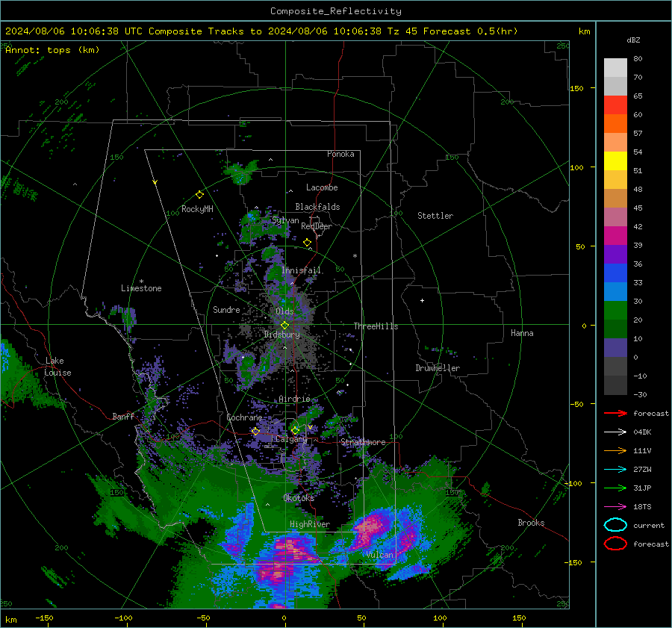Select the red forecast ellipse legend icon
672x628 pixels.
coord(615,544)
